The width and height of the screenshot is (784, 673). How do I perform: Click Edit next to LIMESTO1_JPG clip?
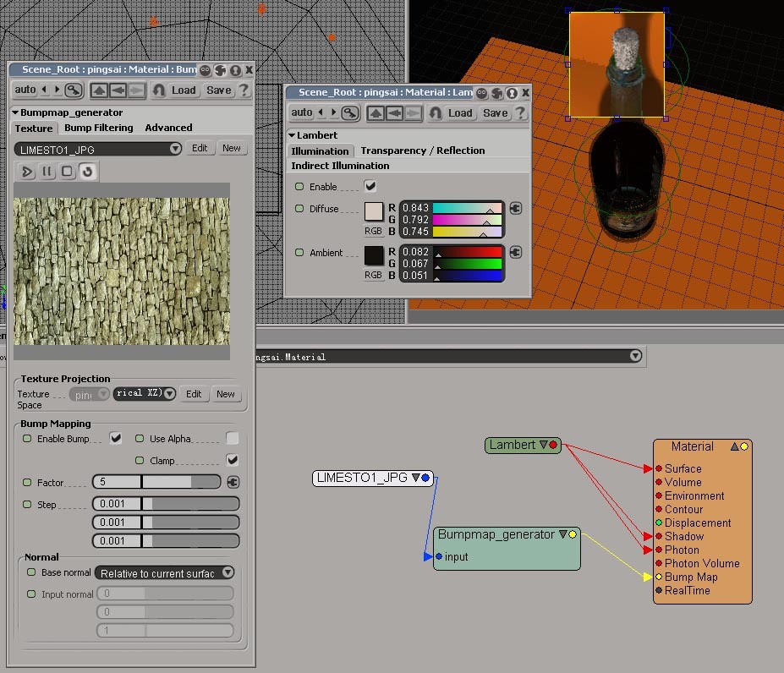point(200,149)
